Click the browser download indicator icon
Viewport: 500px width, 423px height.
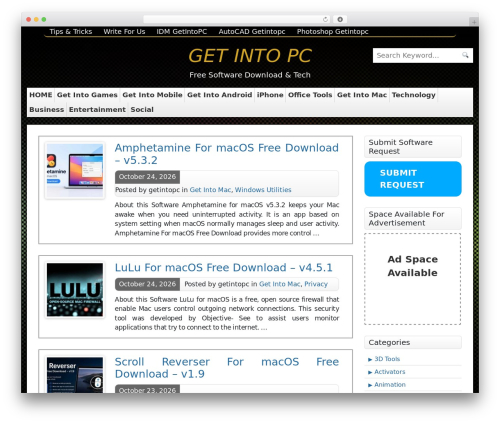pyautogui.click(x=340, y=19)
